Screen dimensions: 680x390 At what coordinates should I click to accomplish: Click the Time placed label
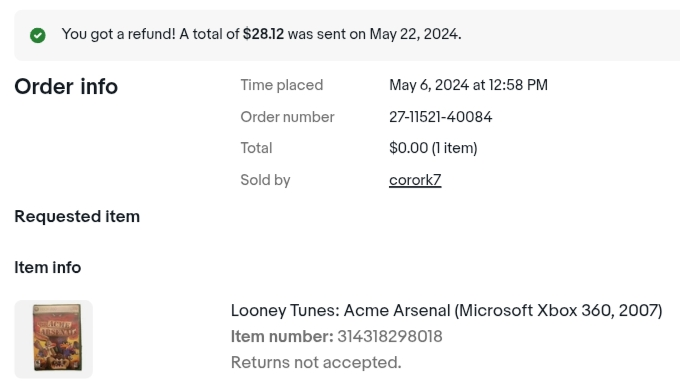[282, 85]
